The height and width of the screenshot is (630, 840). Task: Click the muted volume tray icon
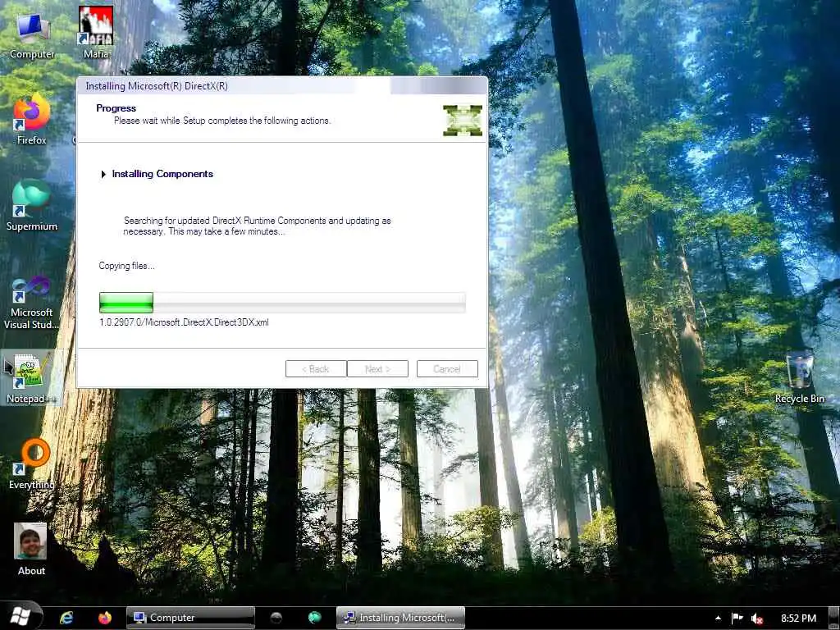point(757,619)
